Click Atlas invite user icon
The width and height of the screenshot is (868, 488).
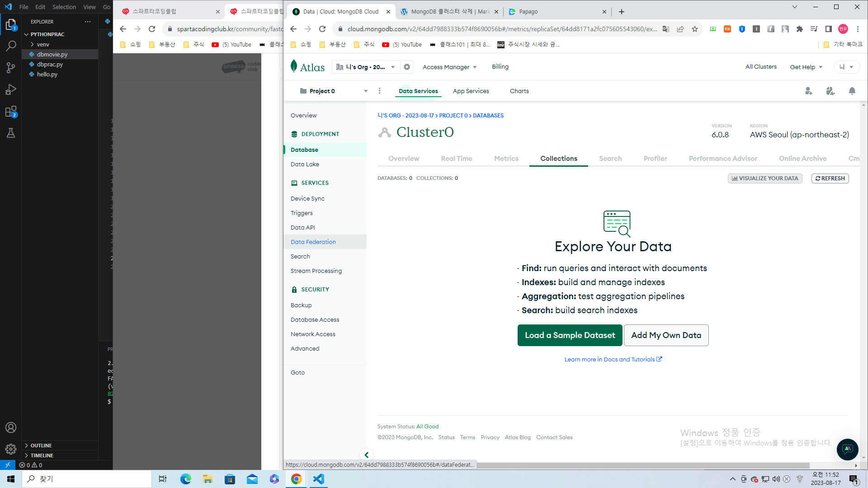click(x=809, y=91)
